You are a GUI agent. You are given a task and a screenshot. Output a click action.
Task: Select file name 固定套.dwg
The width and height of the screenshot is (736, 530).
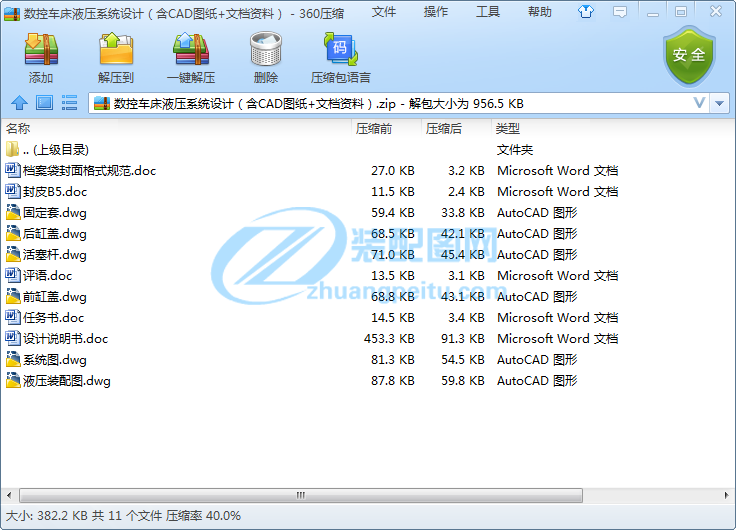pyautogui.click(x=55, y=213)
